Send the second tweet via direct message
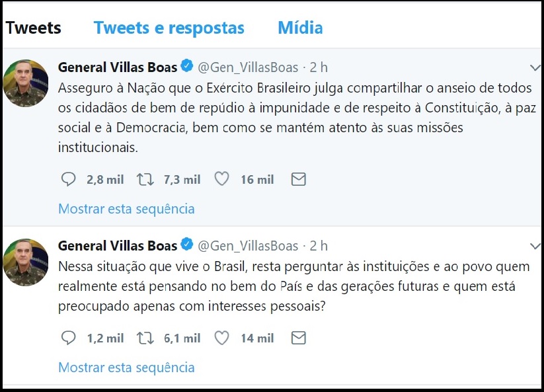The height and width of the screenshot is (392, 544). tap(299, 338)
